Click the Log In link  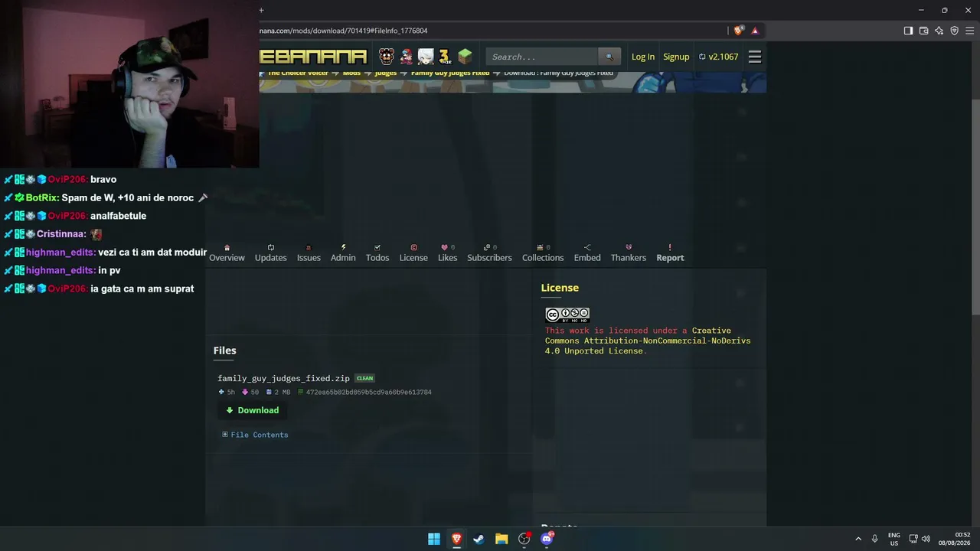[643, 57]
